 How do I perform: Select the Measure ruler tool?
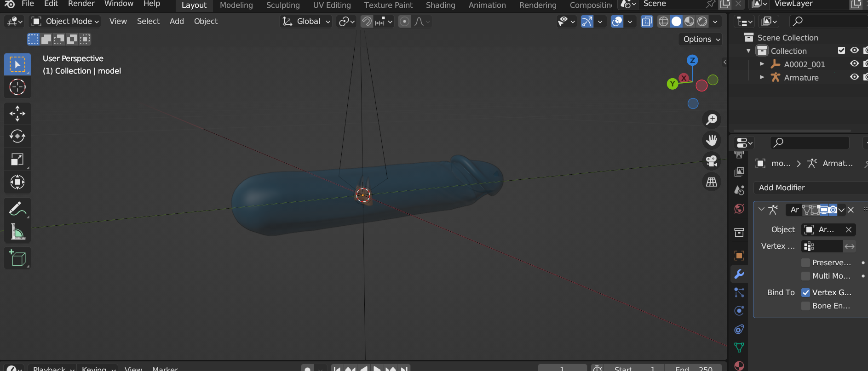[x=17, y=232]
